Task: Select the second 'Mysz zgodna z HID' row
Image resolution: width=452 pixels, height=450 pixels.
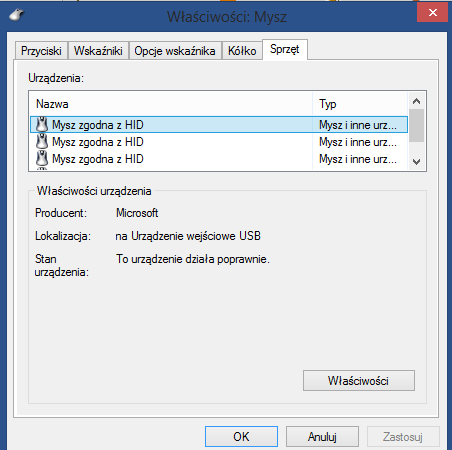Action: tap(219, 142)
